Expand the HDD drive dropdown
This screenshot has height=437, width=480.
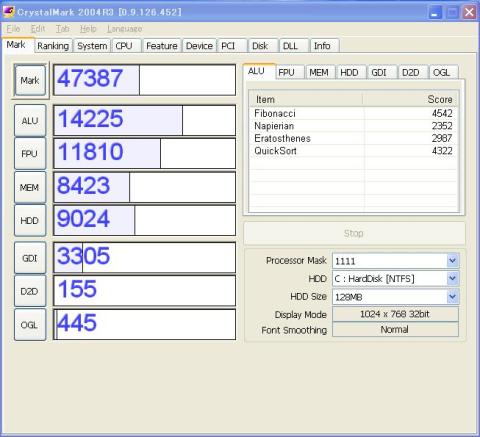coord(452,278)
